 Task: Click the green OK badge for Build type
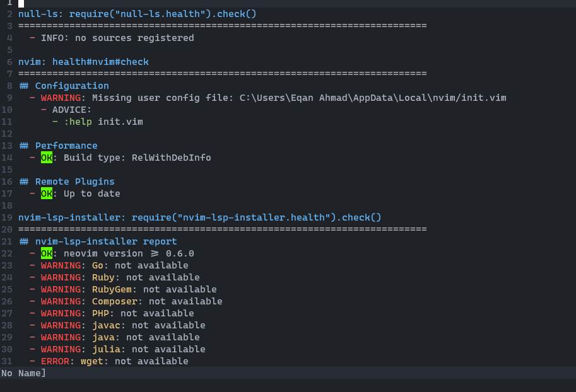(x=45, y=158)
